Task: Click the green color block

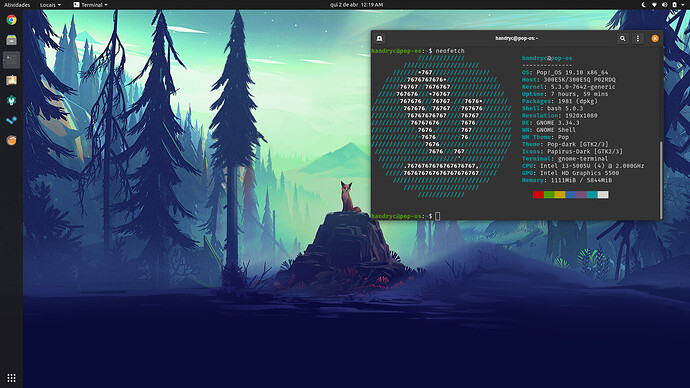Action: pos(549,194)
